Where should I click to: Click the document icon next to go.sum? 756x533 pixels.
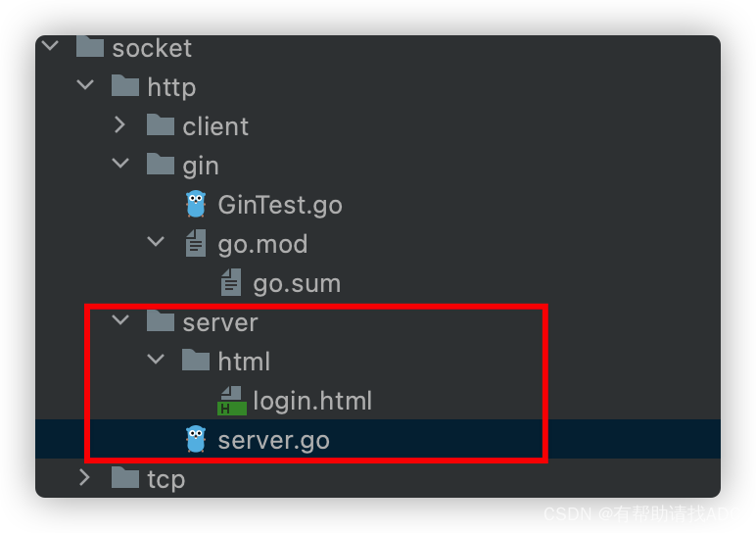pos(231,282)
